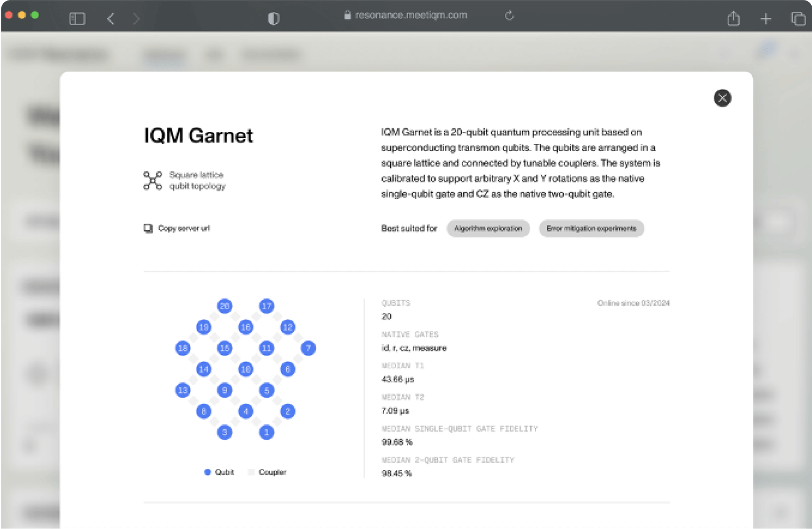Select qubit 1 in the topology diagram
Viewport: 812px width, 529px height.
[x=267, y=432]
